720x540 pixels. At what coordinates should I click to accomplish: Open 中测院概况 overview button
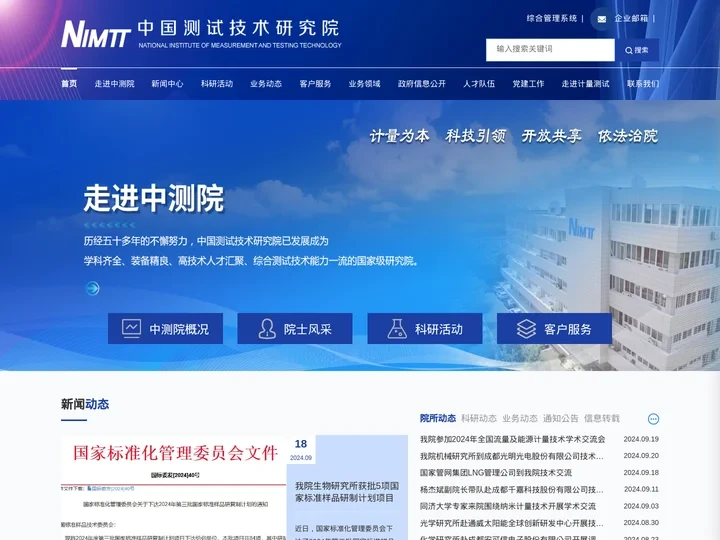pyautogui.click(x=165, y=328)
